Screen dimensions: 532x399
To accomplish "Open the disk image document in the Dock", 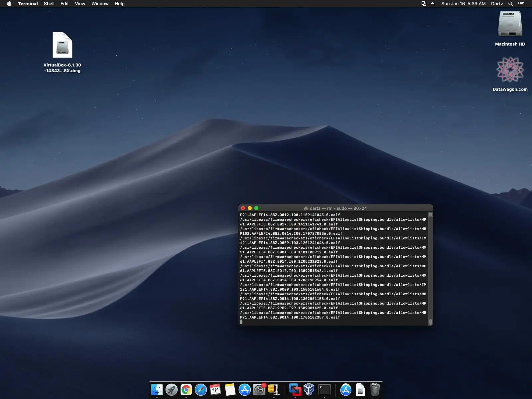I will (360, 390).
